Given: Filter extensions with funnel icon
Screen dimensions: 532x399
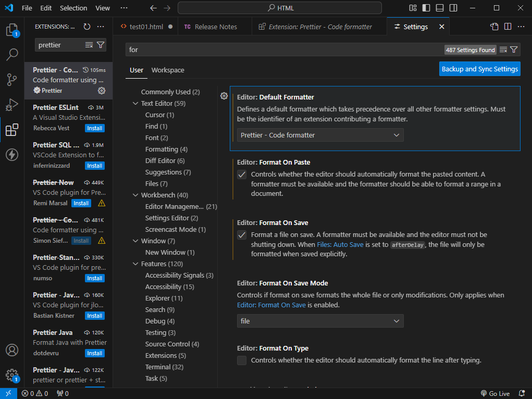Looking at the screenshot, I should [101, 45].
